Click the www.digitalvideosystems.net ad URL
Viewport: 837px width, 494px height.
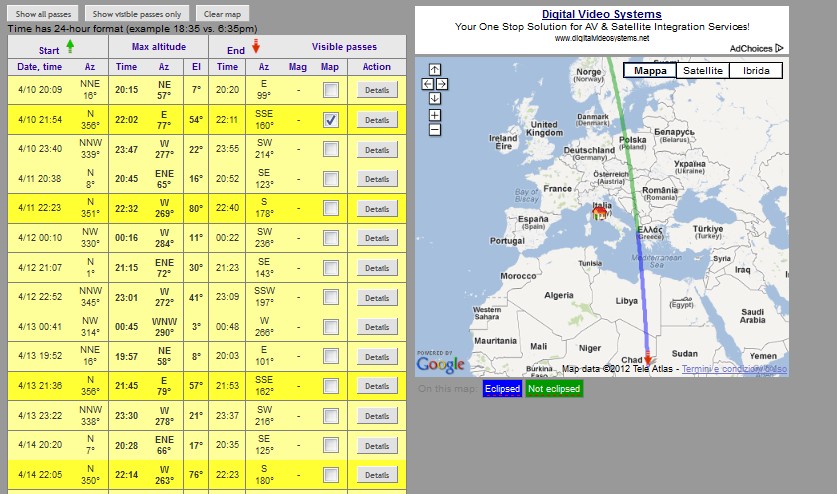coord(602,38)
